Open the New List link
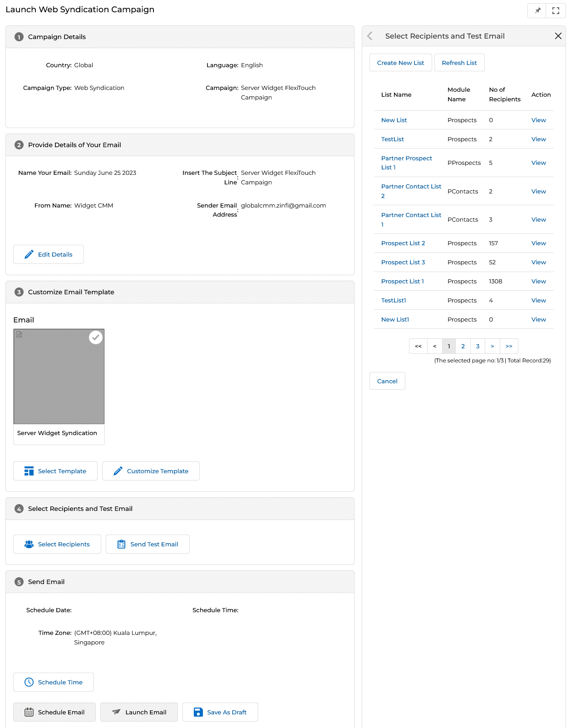 point(394,120)
